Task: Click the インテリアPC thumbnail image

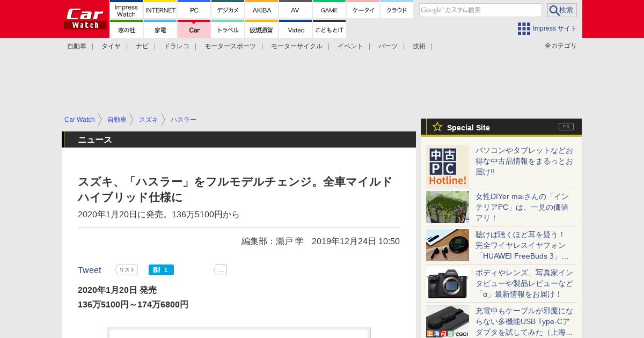Action: pyautogui.click(x=448, y=207)
